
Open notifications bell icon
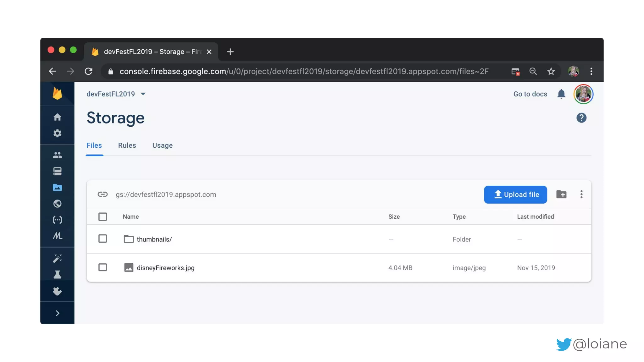561,94
